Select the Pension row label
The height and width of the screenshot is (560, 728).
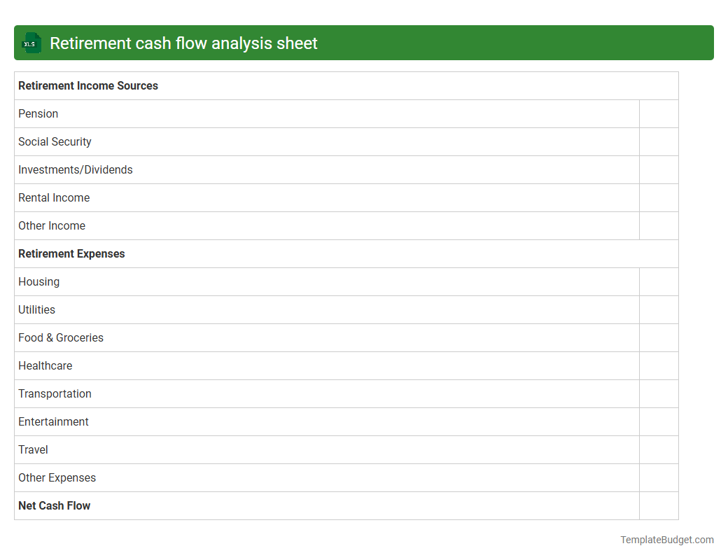(x=38, y=113)
